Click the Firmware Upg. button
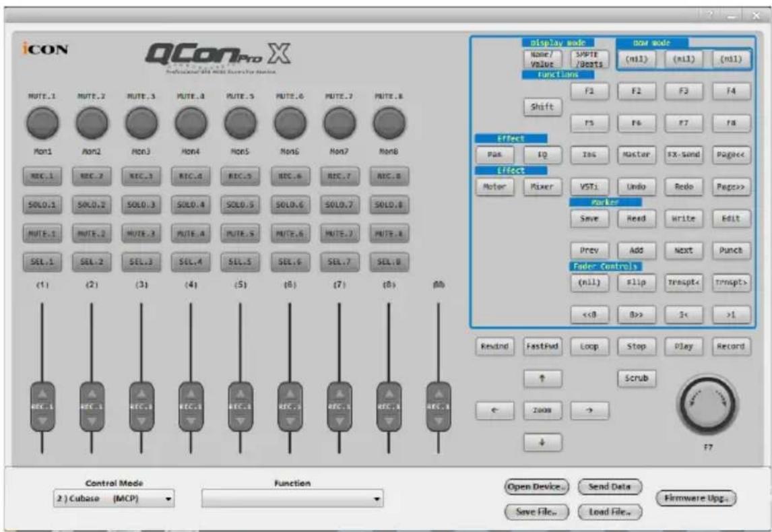This screenshot has width=772, height=532. [x=696, y=498]
